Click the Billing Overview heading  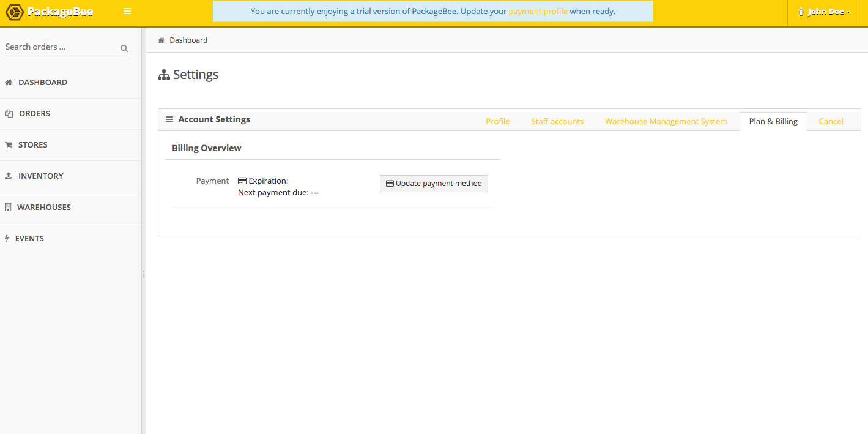tap(207, 148)
